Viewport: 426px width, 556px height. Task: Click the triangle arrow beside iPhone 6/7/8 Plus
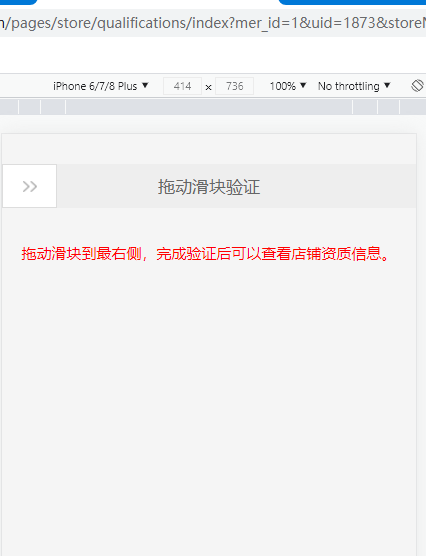tap(145, 85)
